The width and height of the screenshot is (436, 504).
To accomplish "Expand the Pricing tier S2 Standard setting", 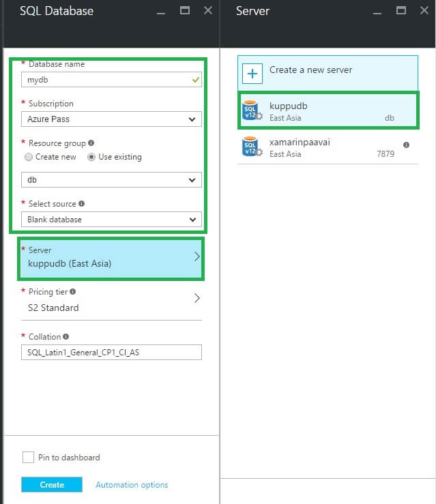I will (x=111, y=300).
